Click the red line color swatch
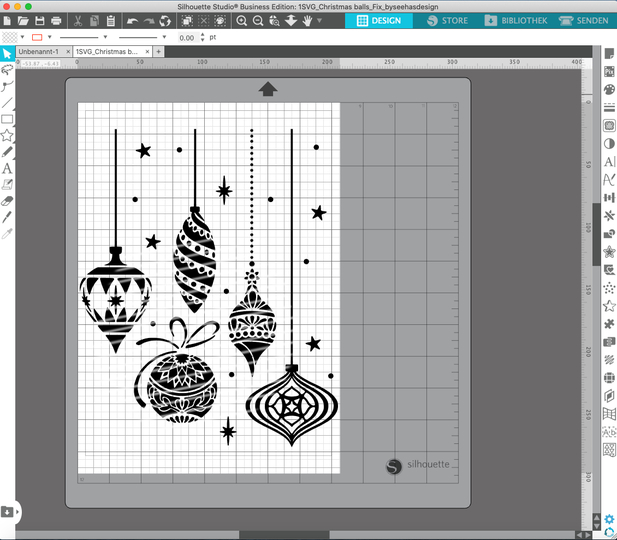 coord(37,37)
